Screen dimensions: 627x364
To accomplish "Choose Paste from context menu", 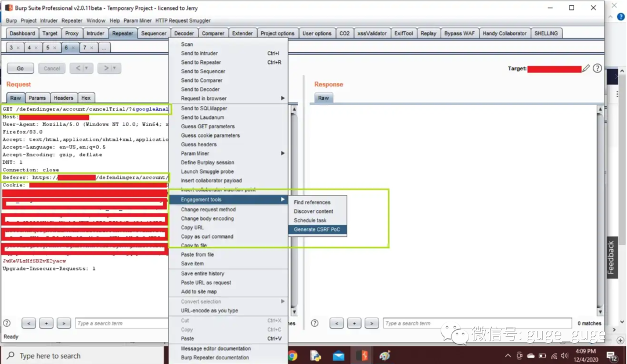I will click(228, 339).
